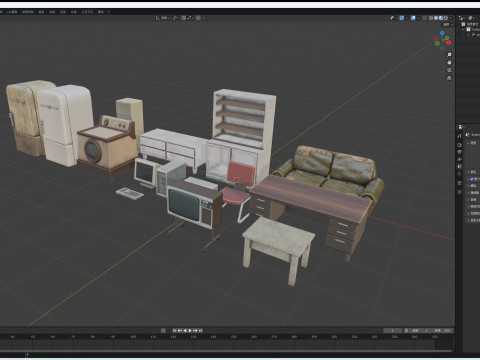480x360 pixels.
Task: Click the current frame number field
Action: (x=393, y=331)
